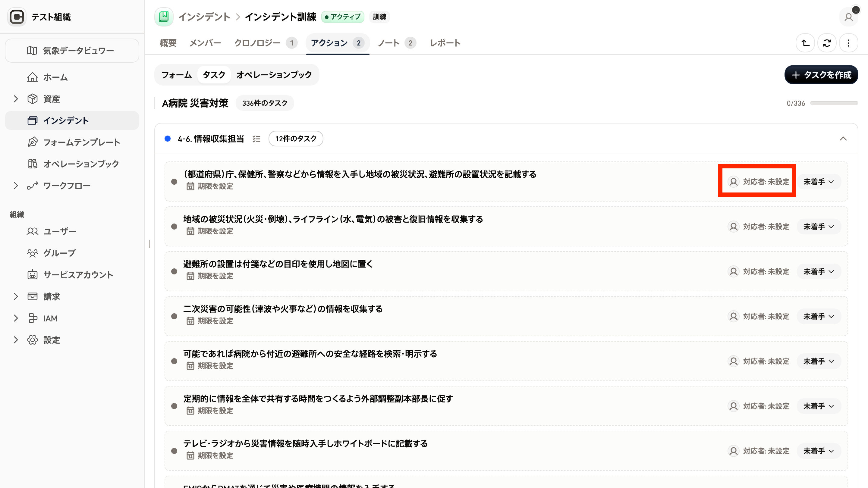This screenshot has height=488, width=868.
Task: Switch to the クロノロジー tab
Action: tap(266, 43)
